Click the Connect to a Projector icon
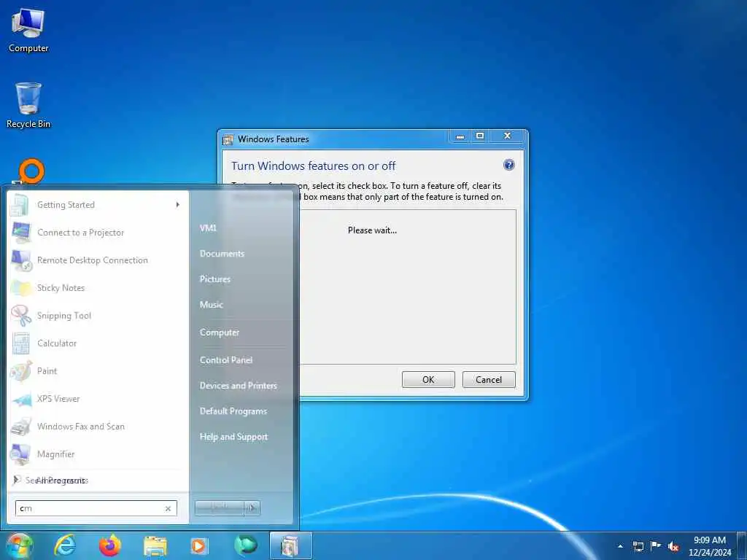The height and width of the screenshot is (560, 747). click(20, 233)
